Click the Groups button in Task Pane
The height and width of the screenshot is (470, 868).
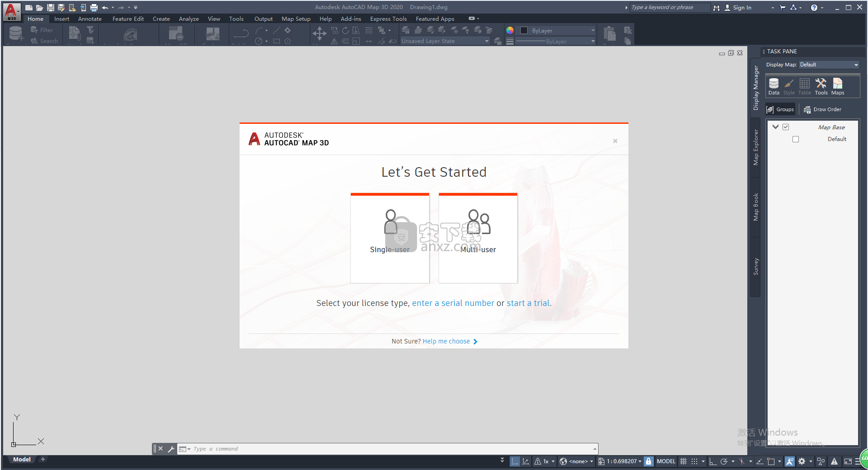(780, 109)
